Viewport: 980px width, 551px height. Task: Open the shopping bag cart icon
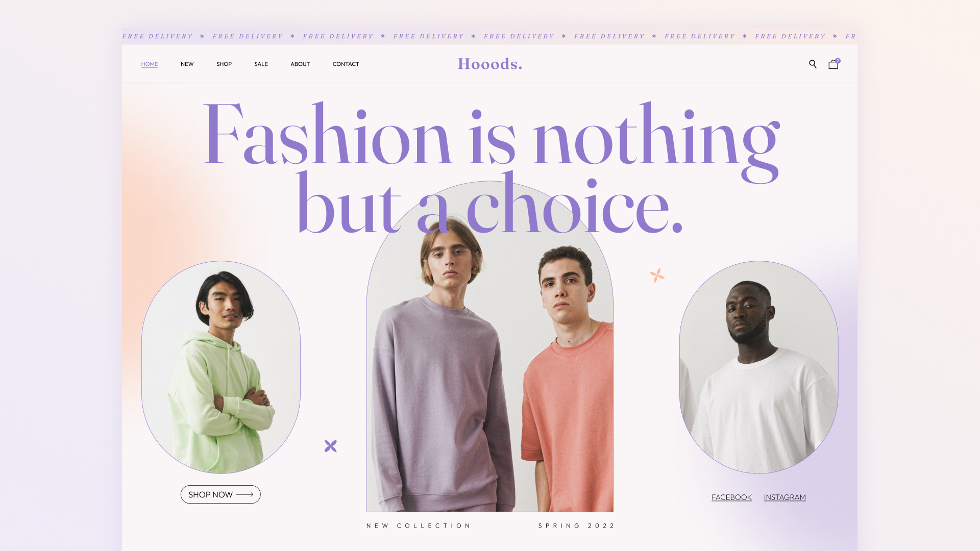coord(833,64)
